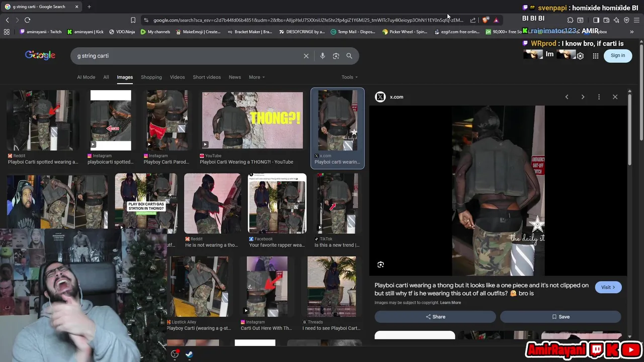Reload the page
The width and height of the screenshot is (644, 362).
27,20
